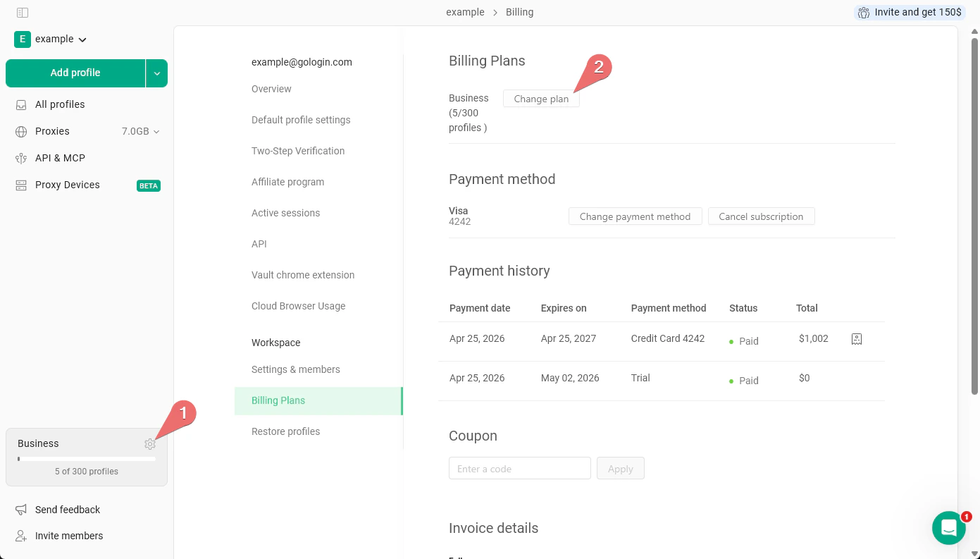Click the Enter a code coupon field

pyautogui.click(x=520, y=469)
